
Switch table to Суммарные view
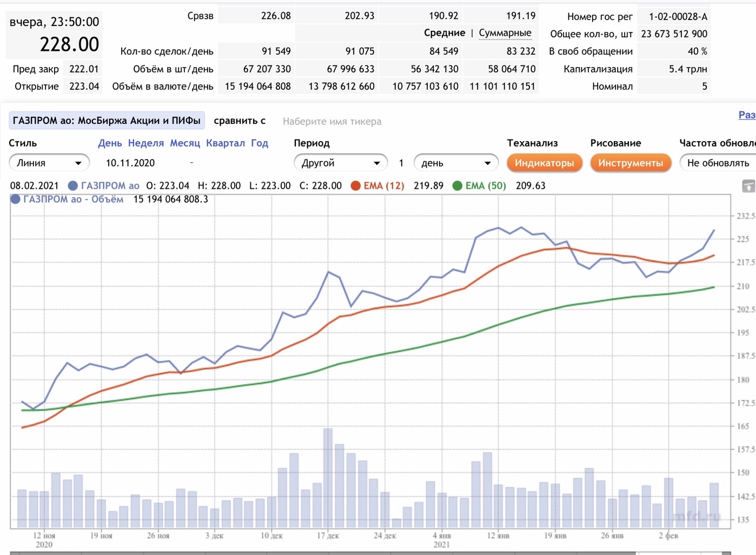[505, 33]
